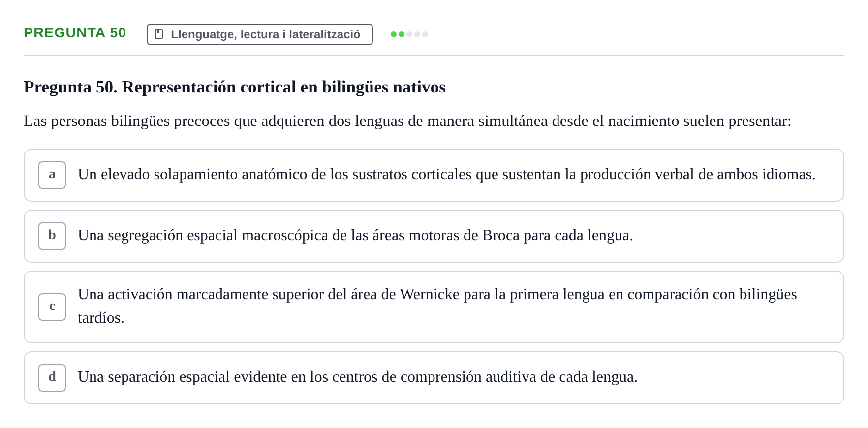
Task: Select answer option b about áreas de Broca
Action: (434, 236)
